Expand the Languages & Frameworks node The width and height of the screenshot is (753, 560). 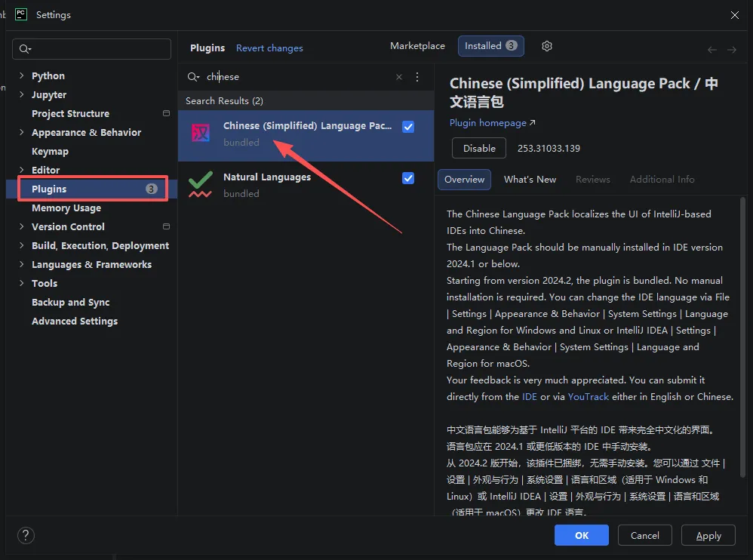[21, 264]
